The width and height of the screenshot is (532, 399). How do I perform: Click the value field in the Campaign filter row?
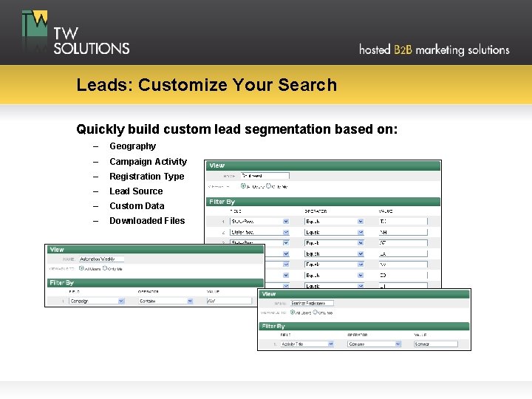click(229, 301)
